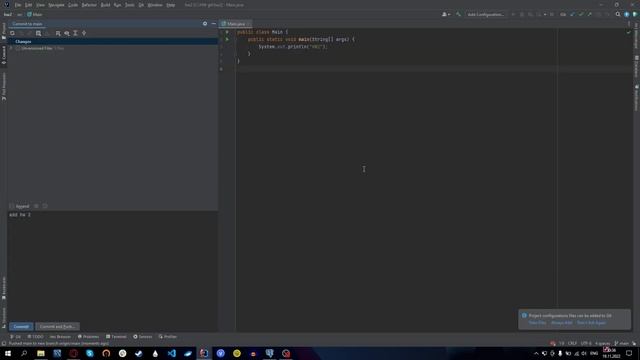The width and height of the screenshot is (640, 360).
Task: Open commit message history clock icon
Action: click(x=45, y=207)
